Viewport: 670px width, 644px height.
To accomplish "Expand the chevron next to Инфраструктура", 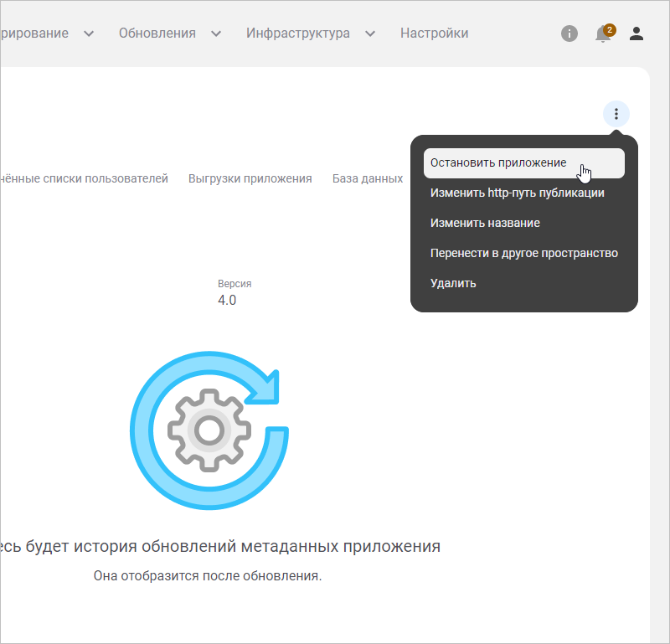I will tap(370, 33).
